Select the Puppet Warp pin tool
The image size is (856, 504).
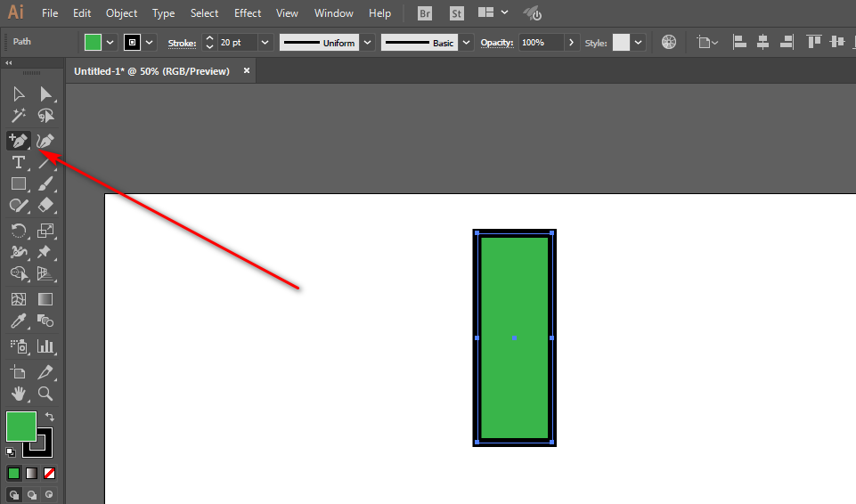(45, 252)
